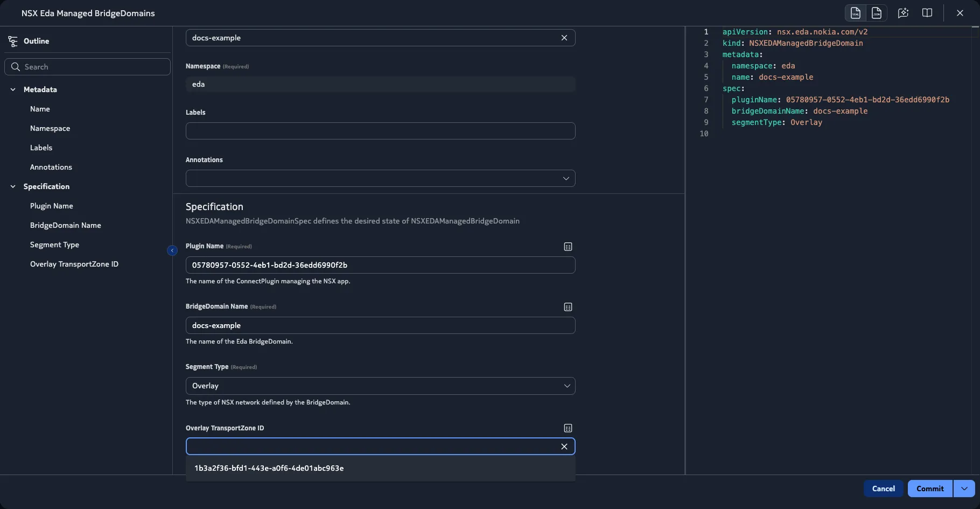Click the Outline tree icon
Image resolution: width=980 pixels, height=509 pixels.
(13, 41)
